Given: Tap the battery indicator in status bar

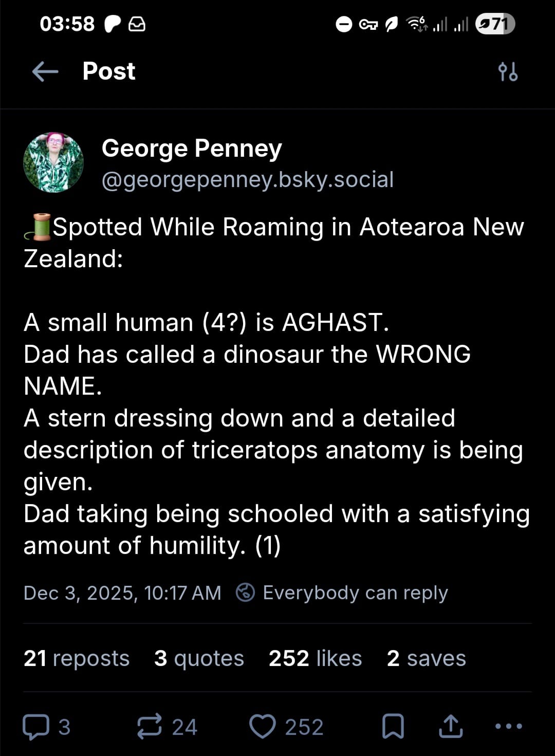Looking at the screenshot, I should point(495,24).
